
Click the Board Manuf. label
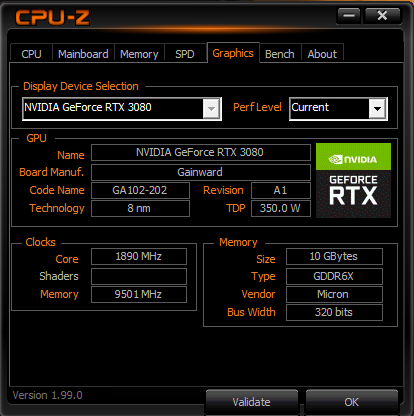pos(52,172)
